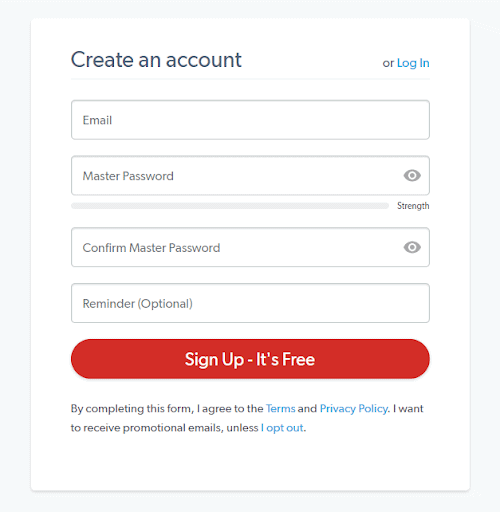Open the Terms link
Image resolution: width=500 pixels, height=512 pixels.
tap(281, 409)
